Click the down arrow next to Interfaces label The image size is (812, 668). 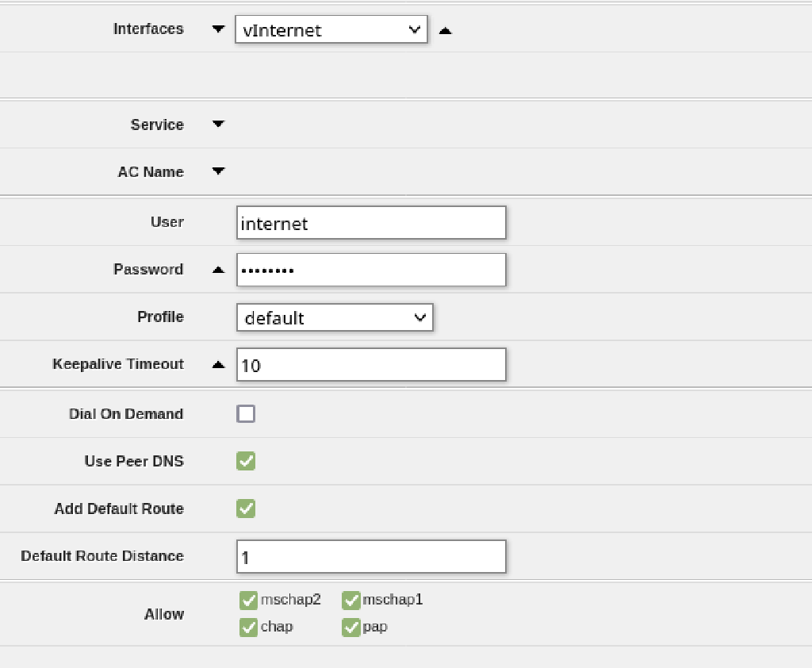tap(219, 29)
